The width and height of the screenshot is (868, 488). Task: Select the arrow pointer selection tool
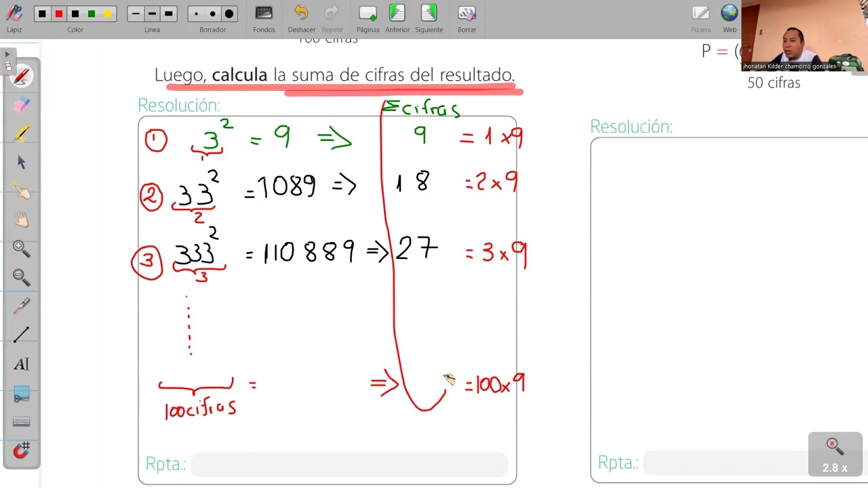click(22, 162)
